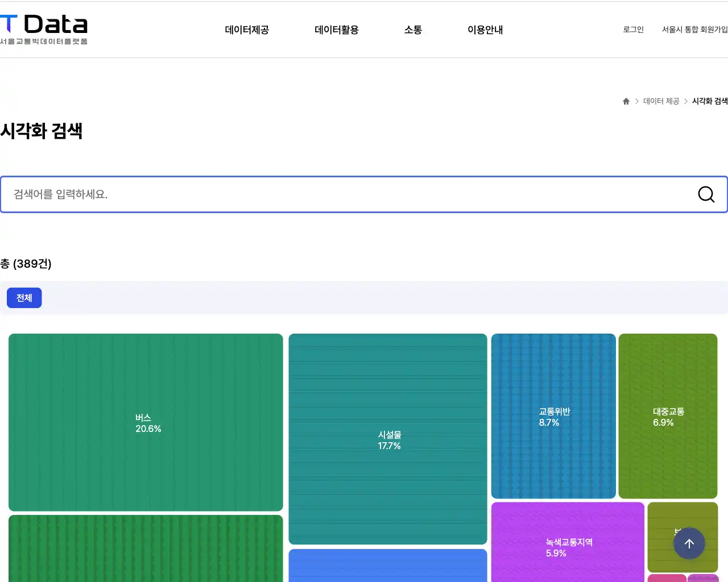The image size is (728, 582).
Task: Open the 데이터제공 menu
Action: (x=247, y=30)
